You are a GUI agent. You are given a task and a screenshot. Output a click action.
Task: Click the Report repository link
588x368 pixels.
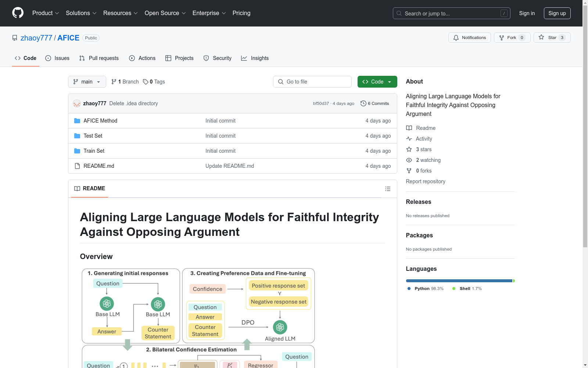point(426,181)
